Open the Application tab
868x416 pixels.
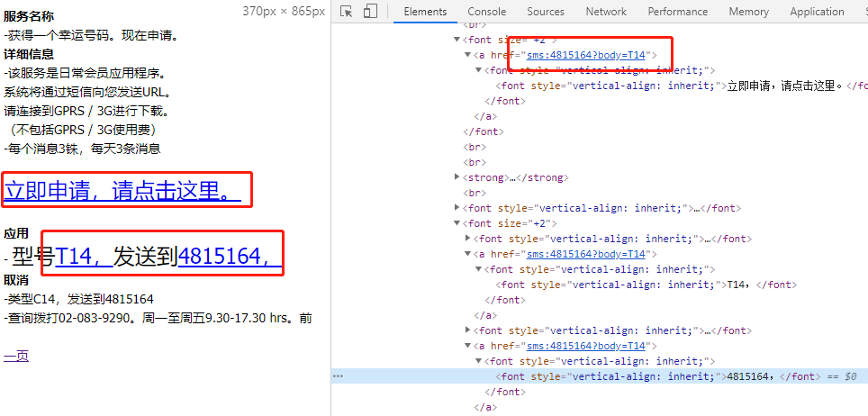[817, 12]
